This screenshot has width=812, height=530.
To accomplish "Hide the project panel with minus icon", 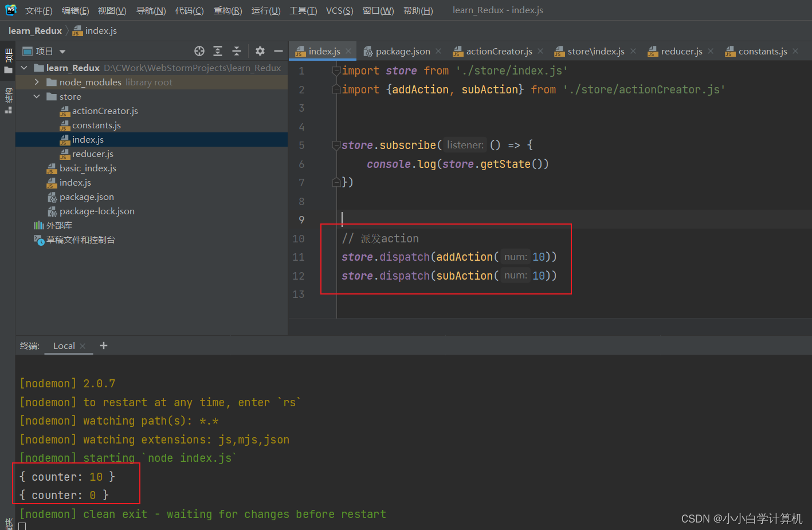I will coord(278,51).
